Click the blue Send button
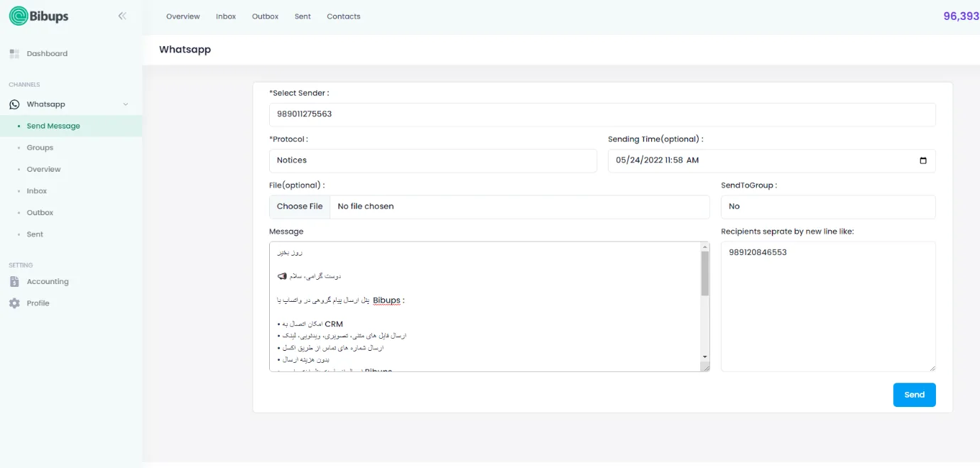980x468 pixels. [915, 395]
